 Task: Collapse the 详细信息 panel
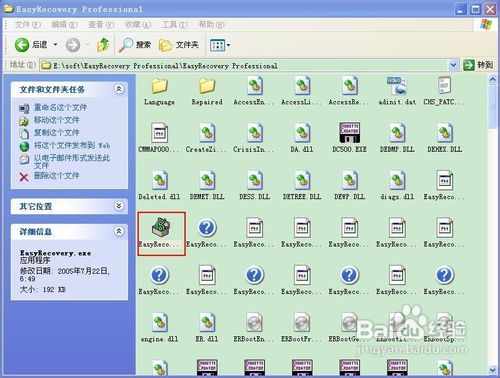[119, 231]
